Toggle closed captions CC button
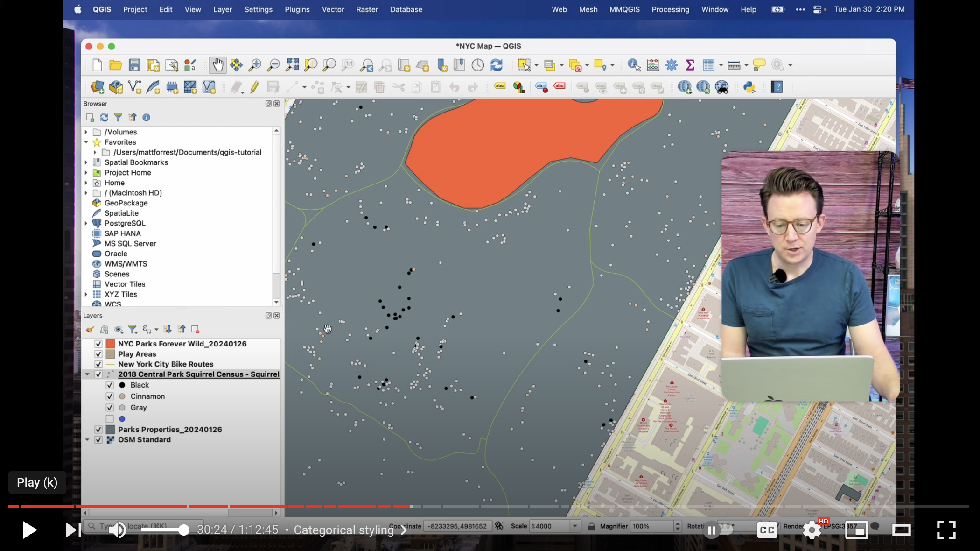 point(767,530)
